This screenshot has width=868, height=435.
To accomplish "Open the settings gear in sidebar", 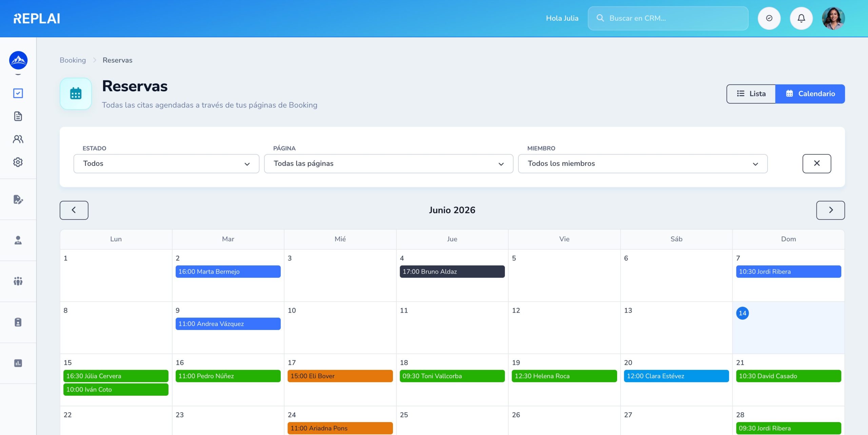I will (18, 162).
